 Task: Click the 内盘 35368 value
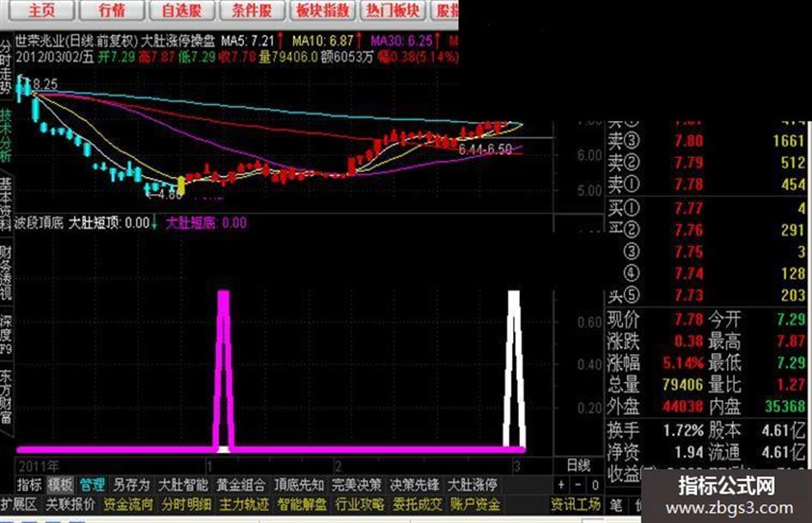tap(785, 406)
